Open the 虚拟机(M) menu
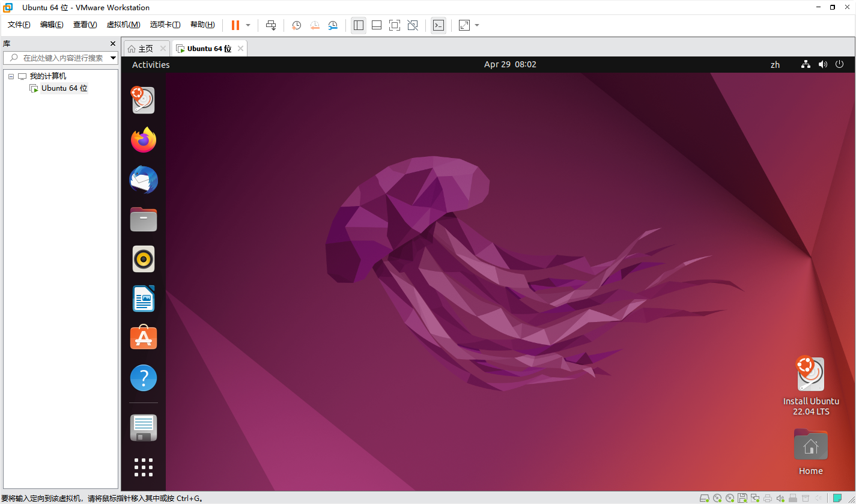Viewport: 856px width, 504px height. point(123,25)
